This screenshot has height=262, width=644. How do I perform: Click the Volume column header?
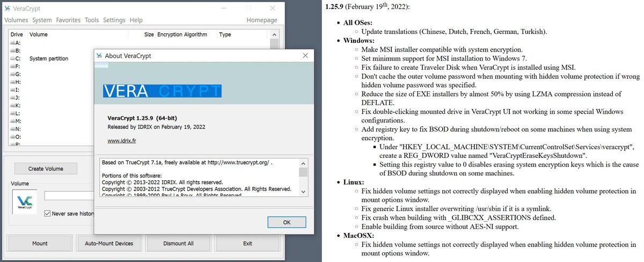pos(38,34)
